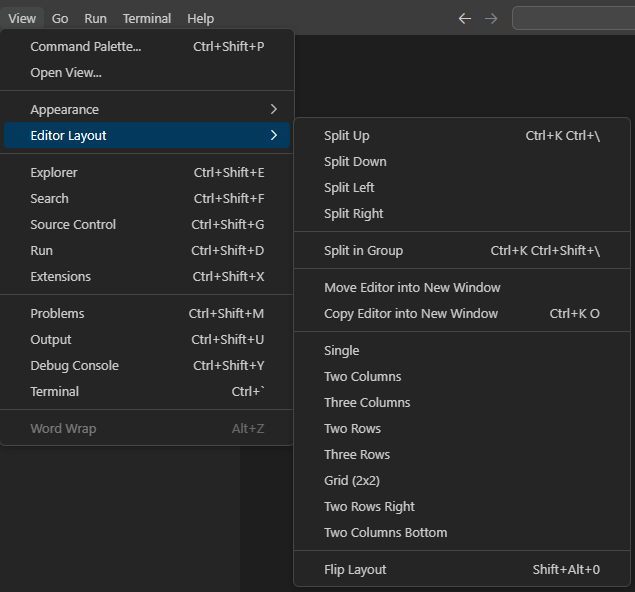Screen dimensions: 635x592
Task: Click Flip Layout option
Action: click(355, 569)
